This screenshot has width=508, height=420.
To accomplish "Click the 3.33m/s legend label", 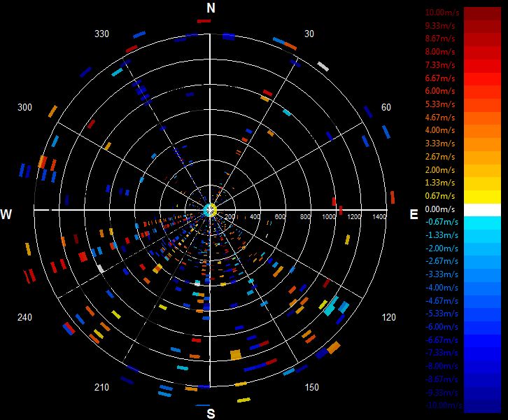I will pyautogui.click(x=440, y=143).
